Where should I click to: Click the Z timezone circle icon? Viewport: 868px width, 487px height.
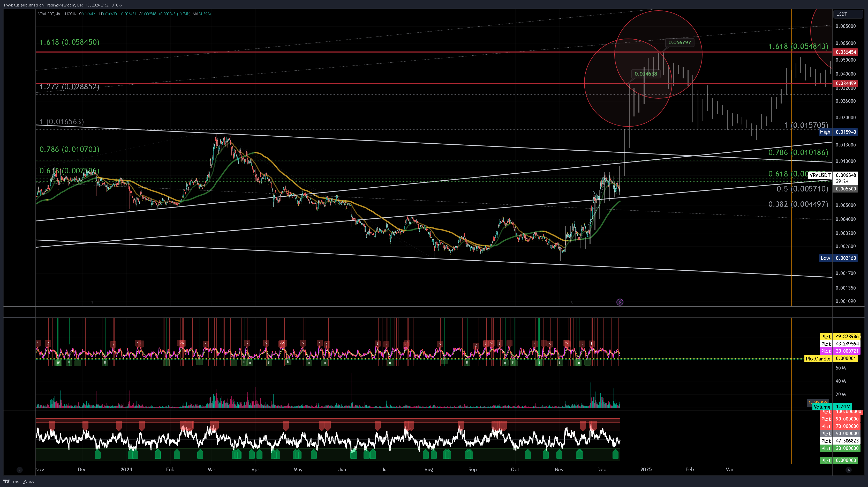20,470
